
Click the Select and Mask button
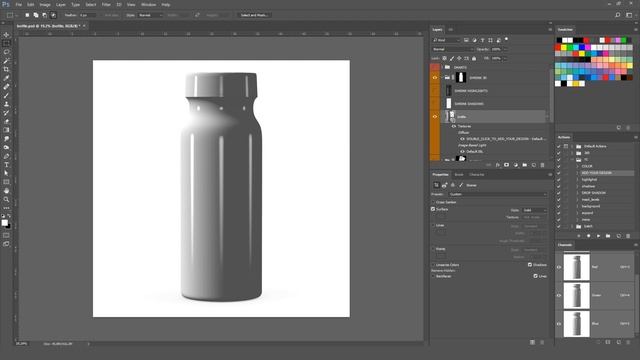[254, 15]
